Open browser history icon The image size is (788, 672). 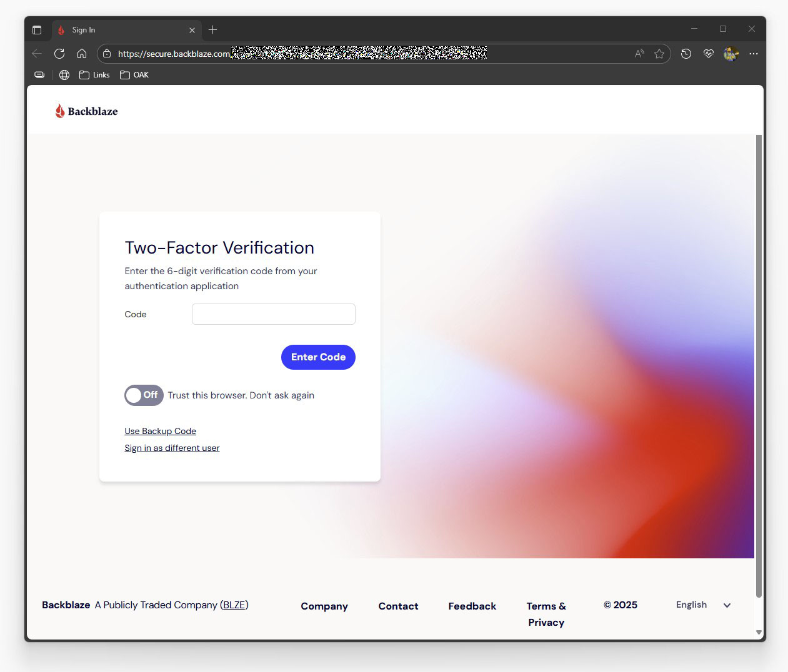[x=686, y=54]
